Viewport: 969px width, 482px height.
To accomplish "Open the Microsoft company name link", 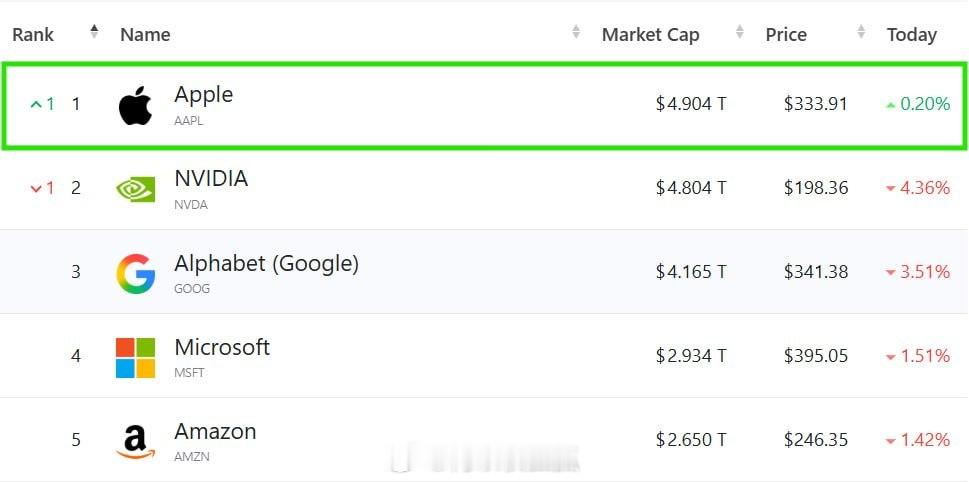I will tap(222, 347).
